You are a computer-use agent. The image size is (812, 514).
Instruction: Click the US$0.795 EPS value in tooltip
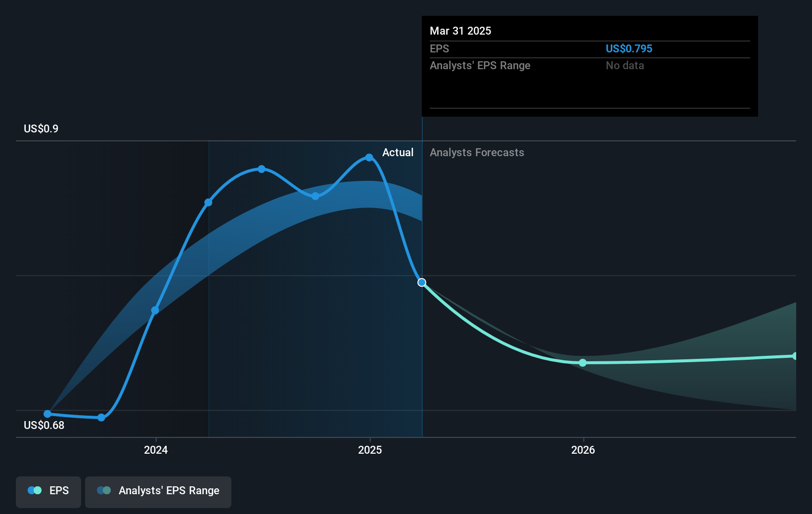point(629,48)
